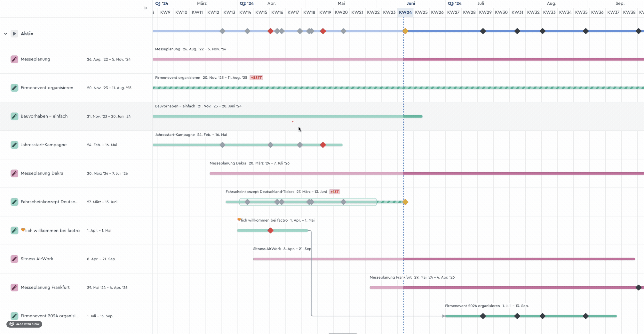Image resolution: width=644 pixels, height=334 pixels.
Task: Collapse the sidebar with the arrow icon
Action: point(146,8)
